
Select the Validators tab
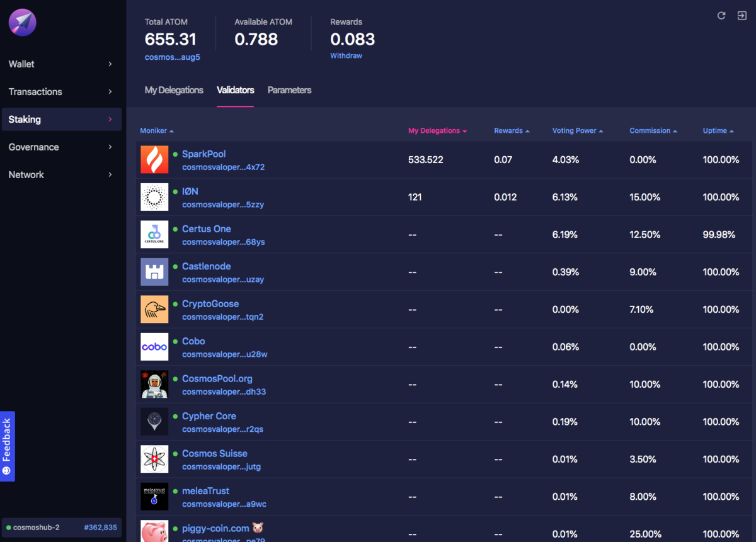(x=236, y=90)
